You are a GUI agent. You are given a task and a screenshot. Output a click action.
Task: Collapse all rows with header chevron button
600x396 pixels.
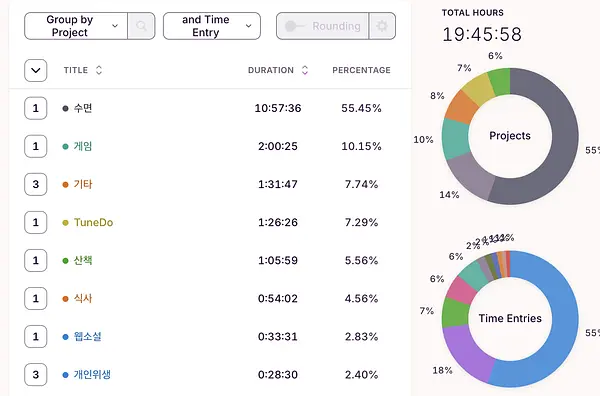click(x=36, y=70)
